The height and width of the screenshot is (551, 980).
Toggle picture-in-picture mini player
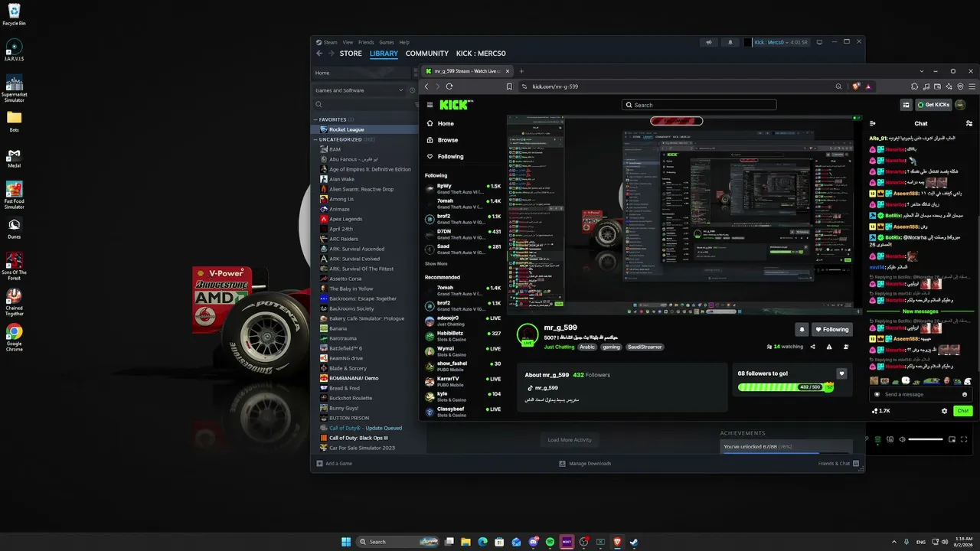(x=952, y=439)
